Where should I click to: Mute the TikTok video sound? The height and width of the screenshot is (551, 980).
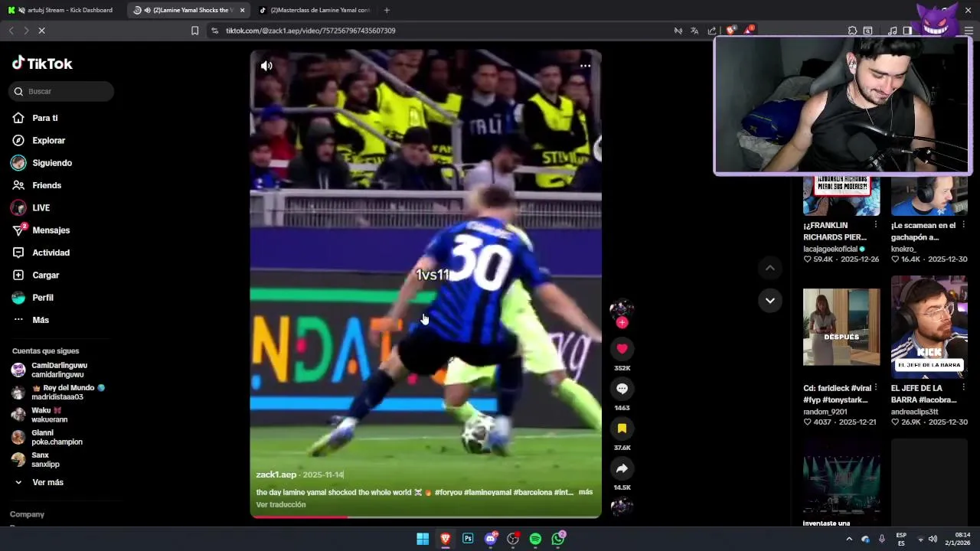coord(266,66)
